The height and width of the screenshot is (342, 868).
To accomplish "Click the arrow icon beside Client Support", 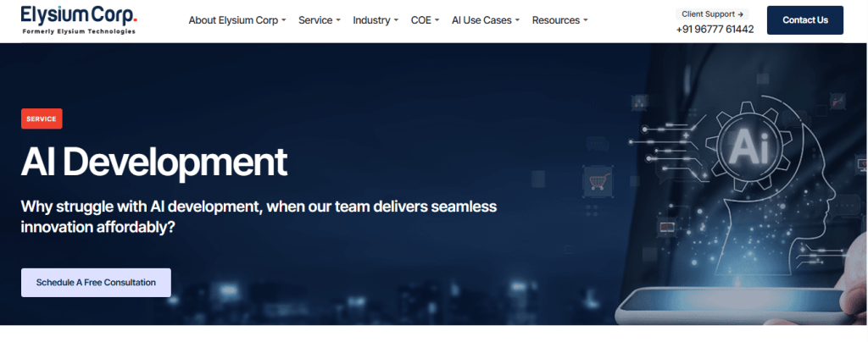I will click(741, 14).
